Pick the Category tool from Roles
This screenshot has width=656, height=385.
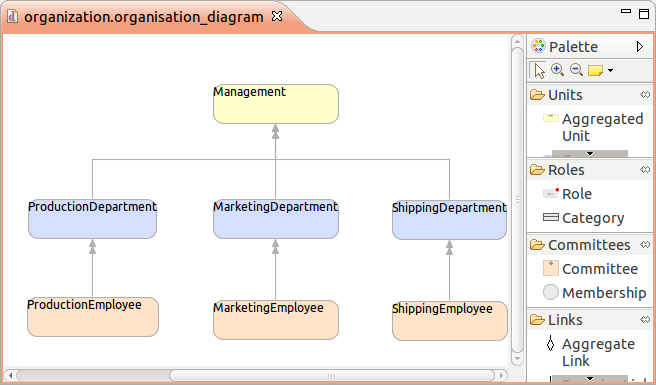tap(584, 218)
